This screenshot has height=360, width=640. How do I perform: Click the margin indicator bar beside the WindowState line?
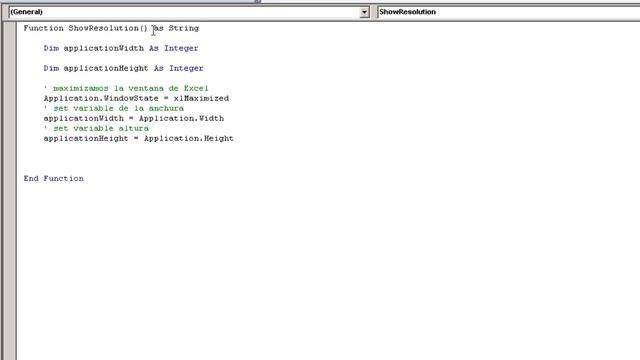[10, 98]
